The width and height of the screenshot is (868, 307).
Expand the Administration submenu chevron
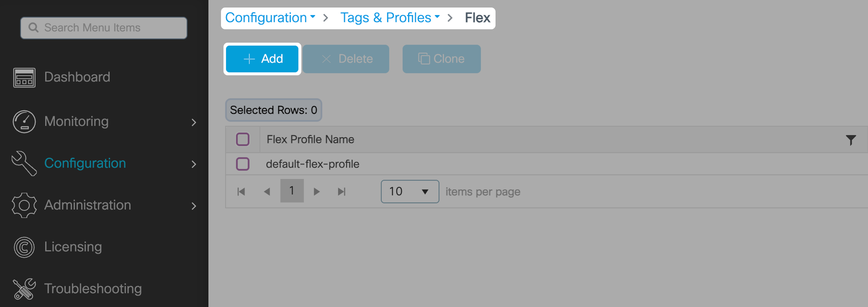tap(194, 206)
